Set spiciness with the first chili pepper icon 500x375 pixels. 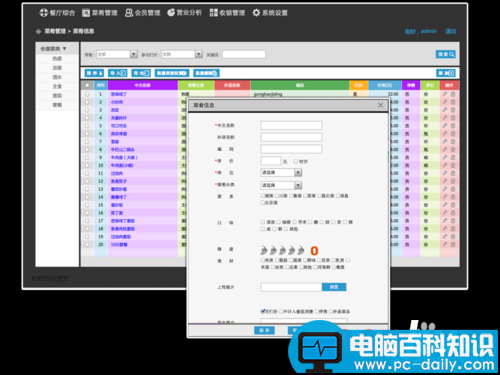[x=264, y=250]
